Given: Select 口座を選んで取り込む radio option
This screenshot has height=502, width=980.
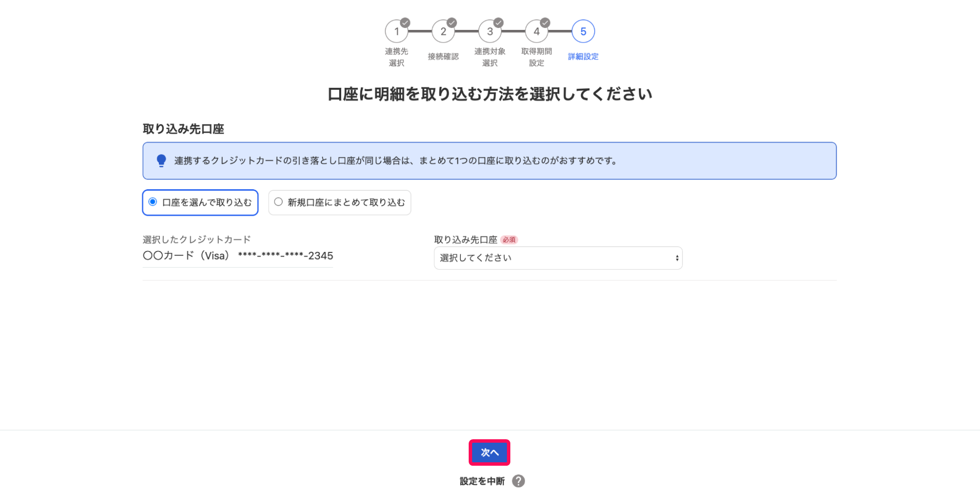Looking at the screenshot, I should click(201, 202).
